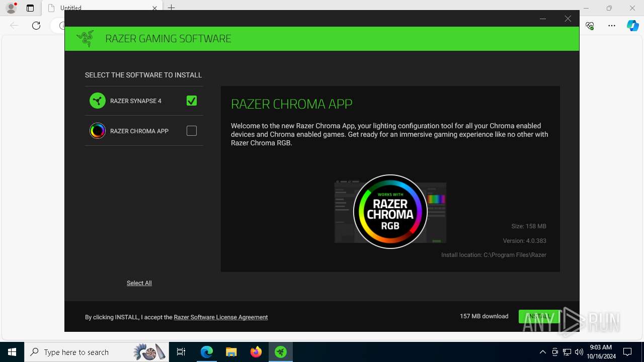Click the taskbar search box
Screen dimensions: 644x362
(x=96, y=352)
